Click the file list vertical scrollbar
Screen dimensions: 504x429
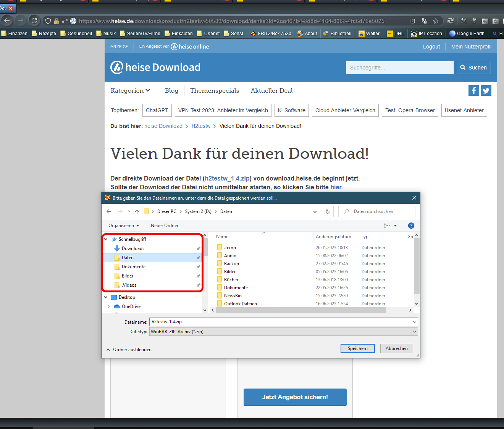pos(417,266)
